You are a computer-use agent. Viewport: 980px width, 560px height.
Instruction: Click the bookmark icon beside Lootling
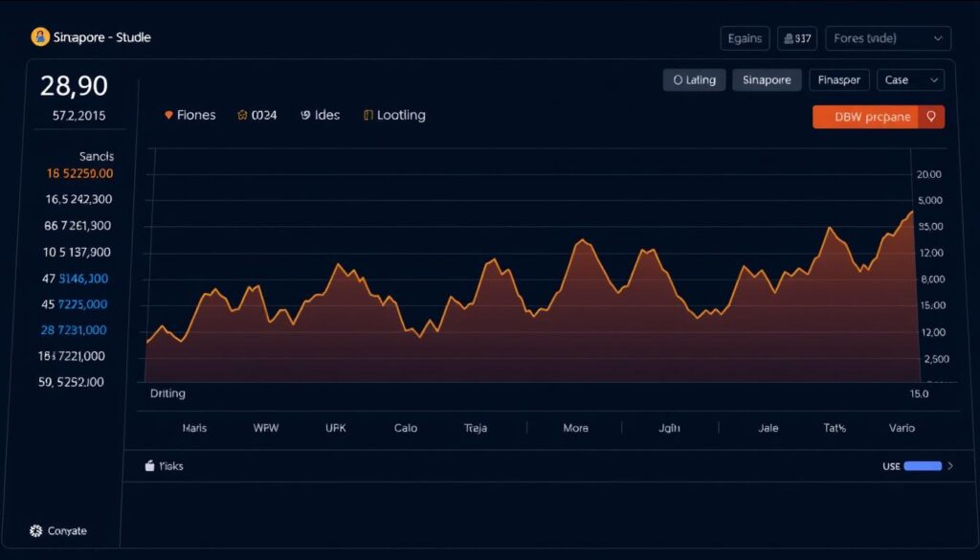367,115
